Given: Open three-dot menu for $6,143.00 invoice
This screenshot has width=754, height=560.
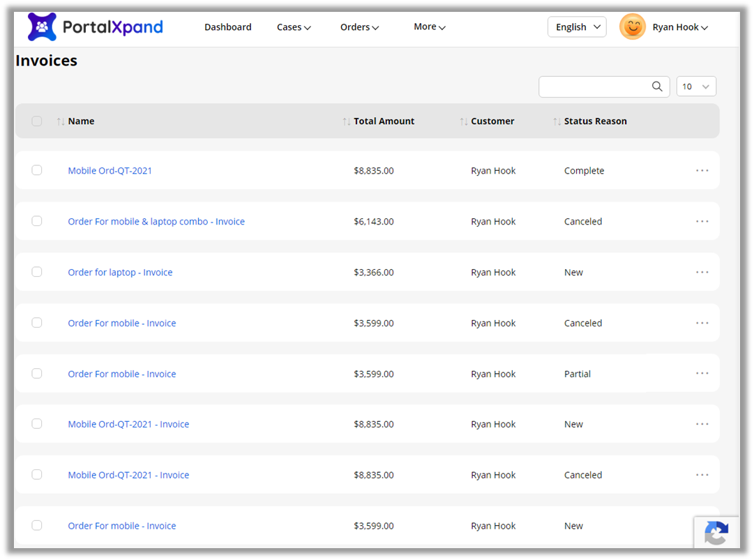Looking at the screenshot, I should [702, 222].
